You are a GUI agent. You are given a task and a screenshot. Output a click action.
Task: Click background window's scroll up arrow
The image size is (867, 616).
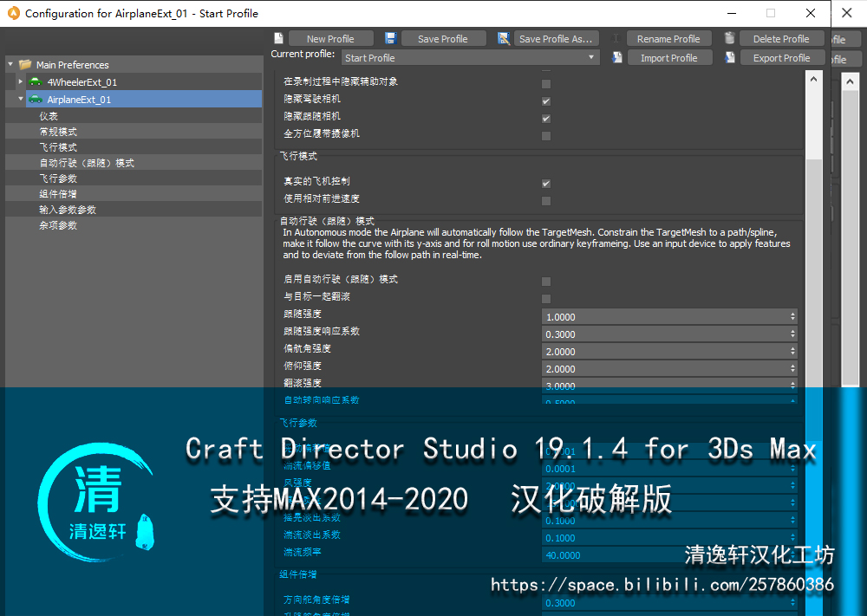tap(850, 81)
